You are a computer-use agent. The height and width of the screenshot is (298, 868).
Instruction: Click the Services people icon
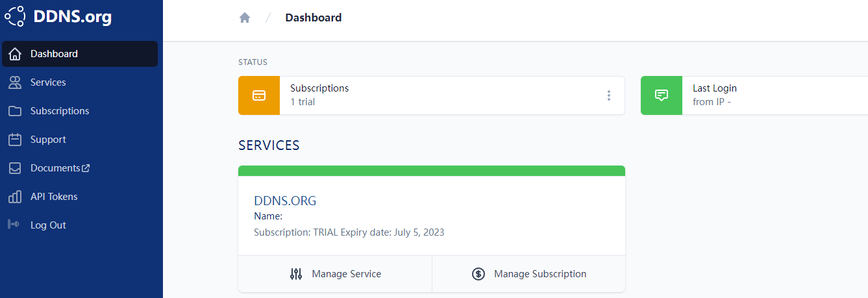(15, 82)
